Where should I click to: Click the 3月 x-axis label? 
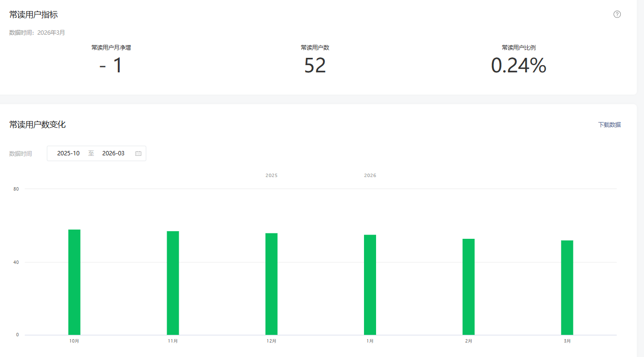point(567,341)
